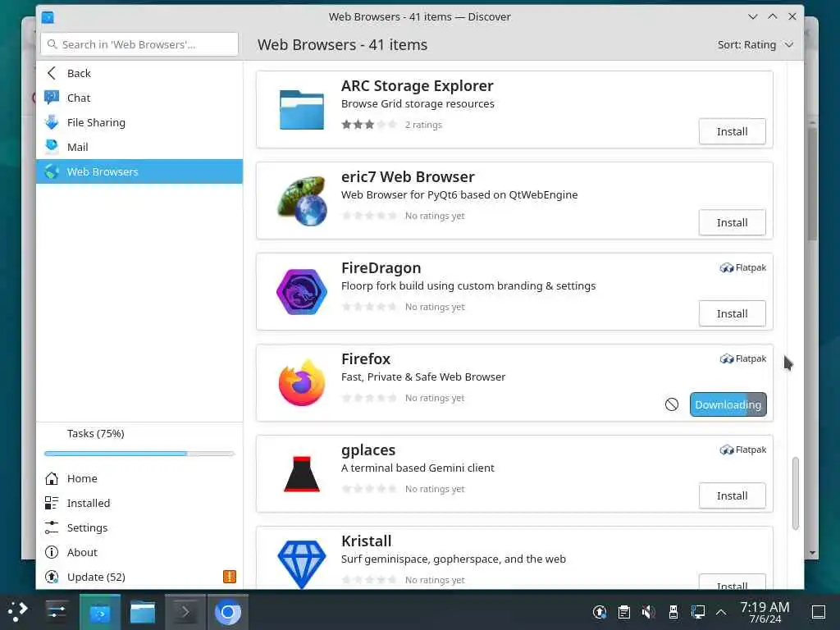This screenshot has width=840, height=630.
Task: Open the Dolphin file manager taskbar icon
Action: point(143,612)
